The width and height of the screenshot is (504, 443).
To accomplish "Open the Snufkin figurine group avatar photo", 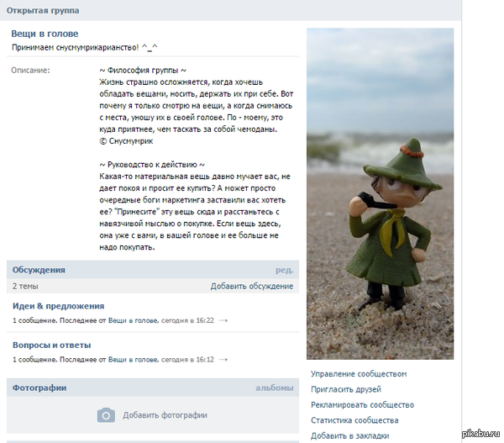I will pyautogui.click(x=380, y=193).
